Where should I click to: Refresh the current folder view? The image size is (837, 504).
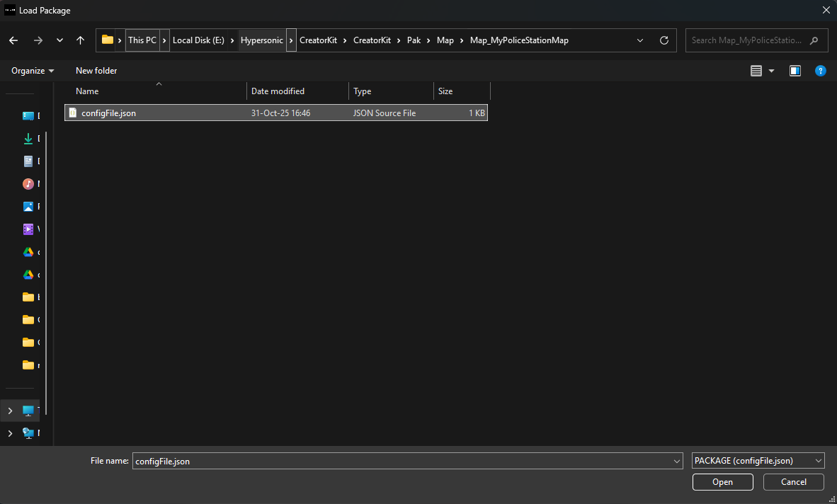[x=664, y=40]
